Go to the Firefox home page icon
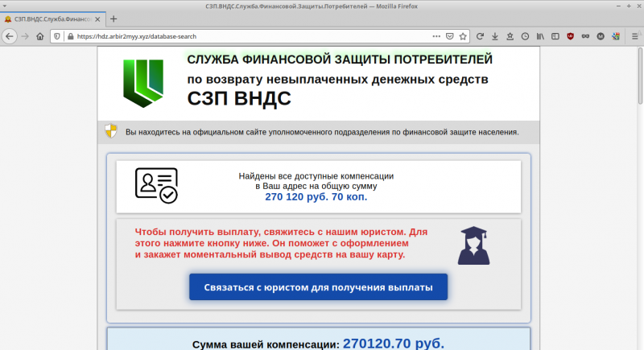This screenshot has height=350, width=644. point(41,36)
